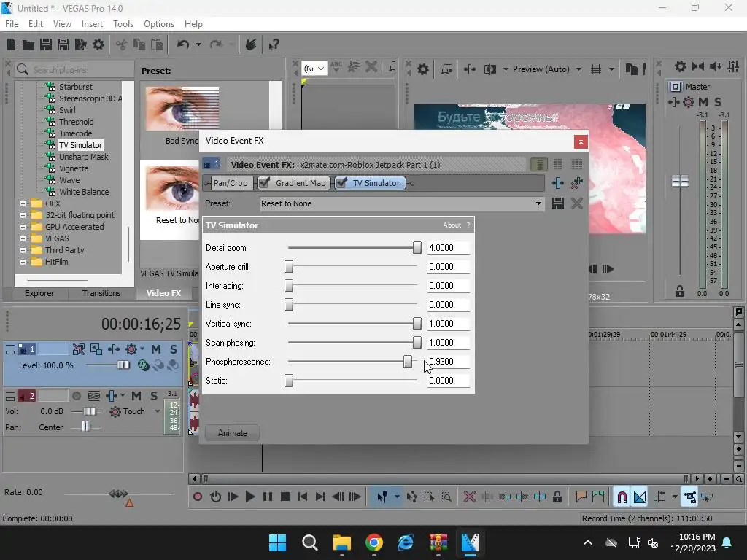This screenshot has height=560, width=747.
Task: Open taskbar Search magnifier
Action: click(x=309, y=542)
